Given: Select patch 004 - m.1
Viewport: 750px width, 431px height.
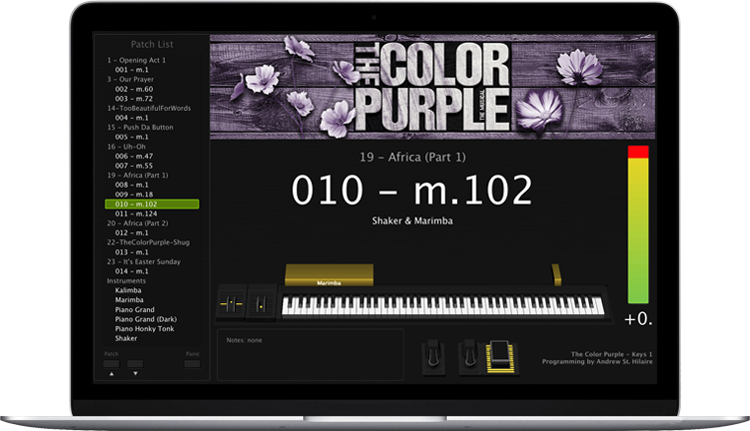Looking at the screenshot, I should (132, 118).
